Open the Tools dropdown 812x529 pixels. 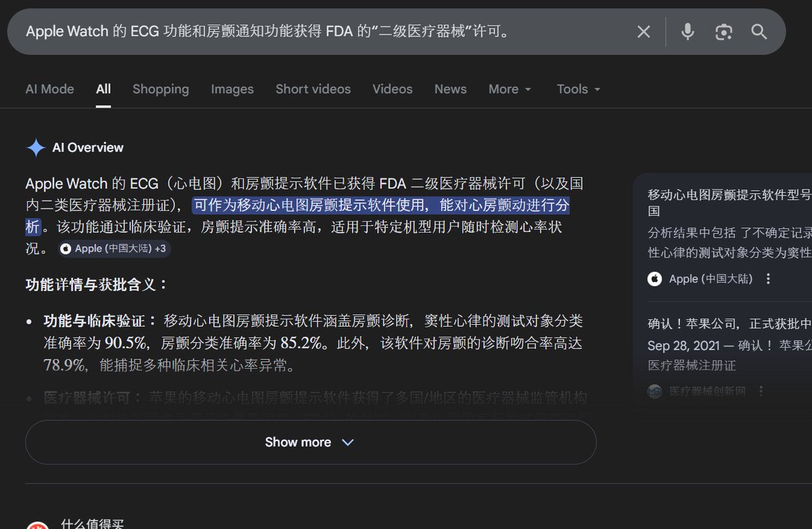coord(579,89)
